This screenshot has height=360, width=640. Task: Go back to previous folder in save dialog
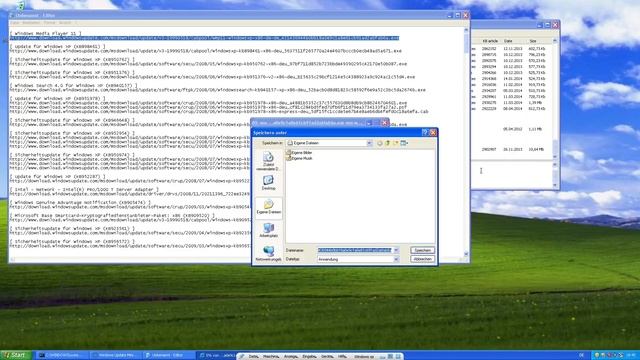click(x=380, y=143)
